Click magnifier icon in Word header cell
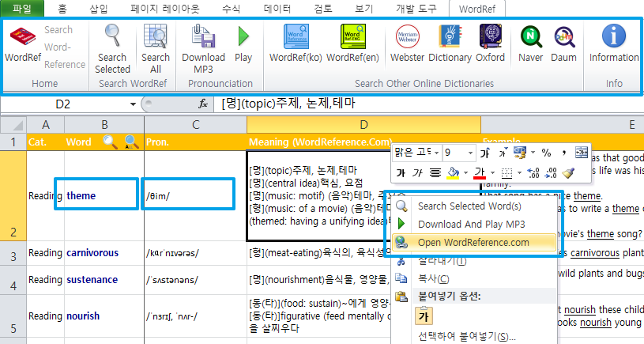Image resolution: width=644 pixels, height=344 pixels. [x=110, y=142]
